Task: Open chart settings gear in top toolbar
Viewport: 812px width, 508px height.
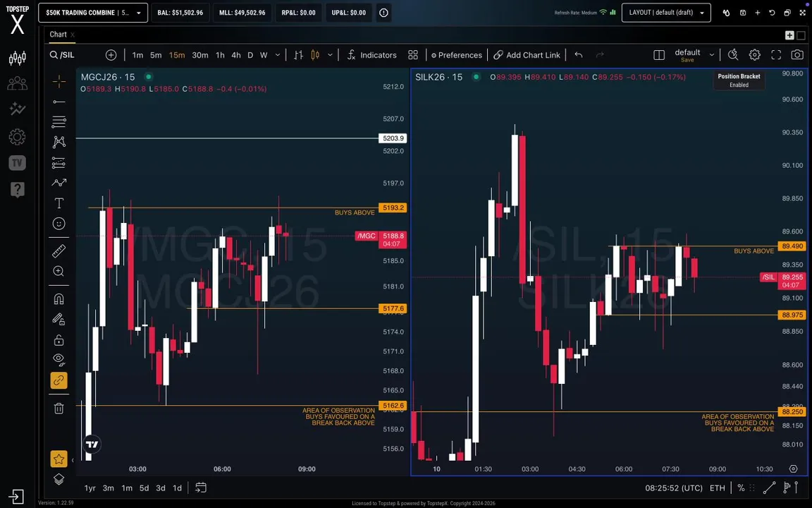Action: [x=754, y=55]
